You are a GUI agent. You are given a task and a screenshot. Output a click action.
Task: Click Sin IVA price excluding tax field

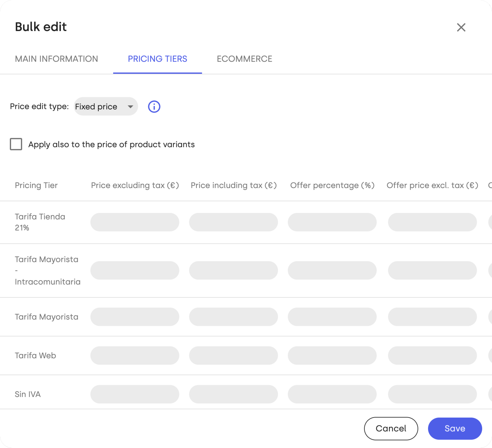135,394
